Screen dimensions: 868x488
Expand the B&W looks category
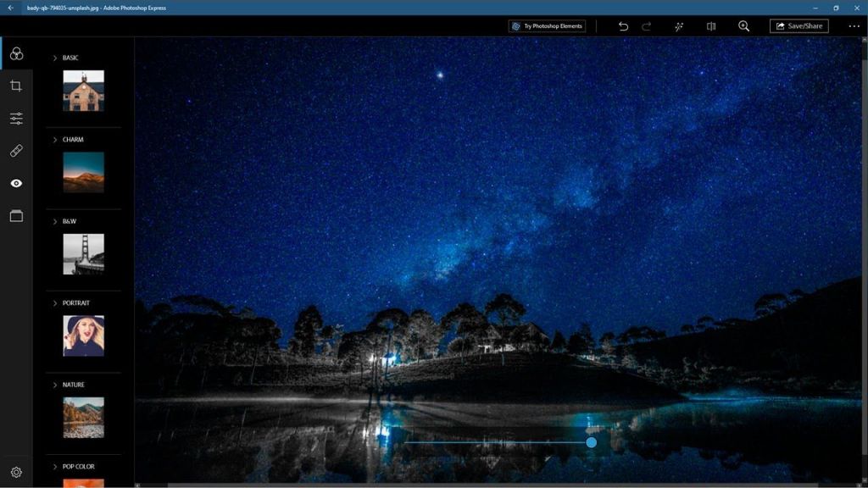click(56, 221)
